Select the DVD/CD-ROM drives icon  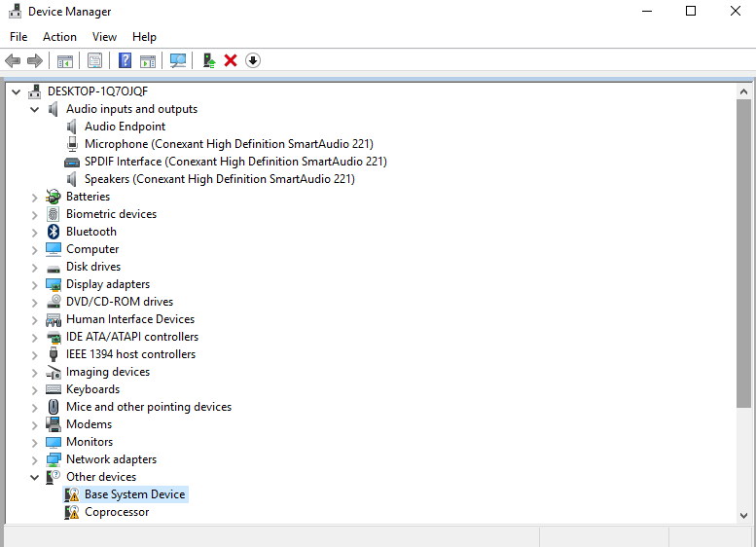click(x=54, y=302)
